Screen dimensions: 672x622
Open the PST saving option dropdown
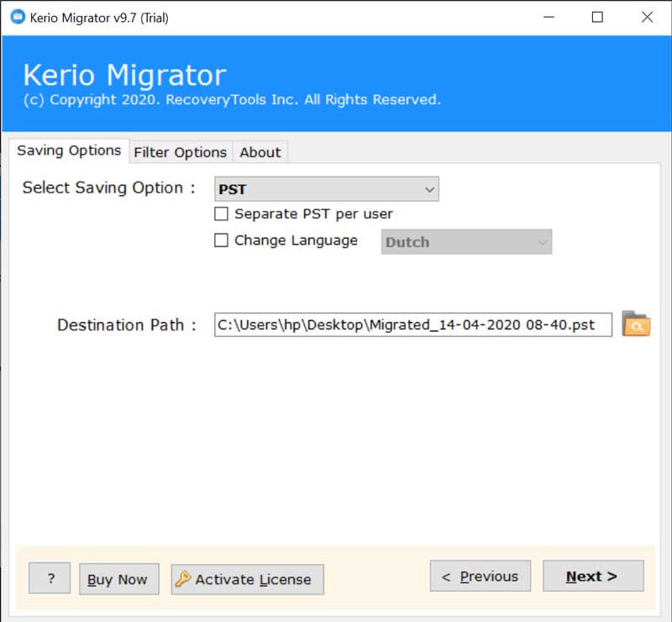point(327,189)
